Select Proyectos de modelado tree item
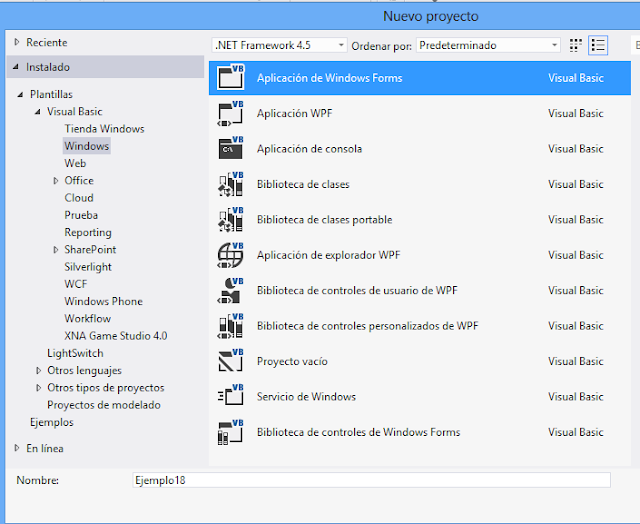Image resolution: width=640 pixels, height=524 pixels. point(104,405)
